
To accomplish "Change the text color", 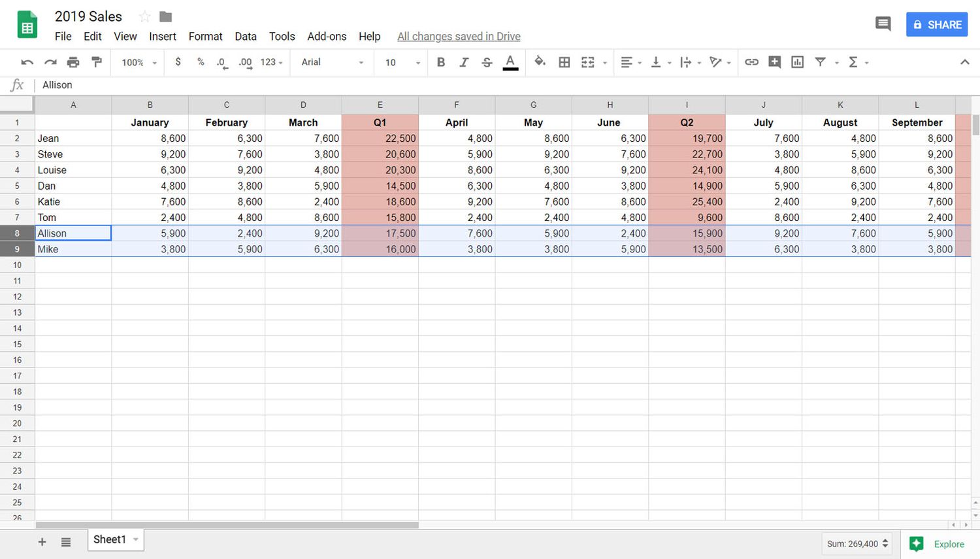I will point(510,61).
